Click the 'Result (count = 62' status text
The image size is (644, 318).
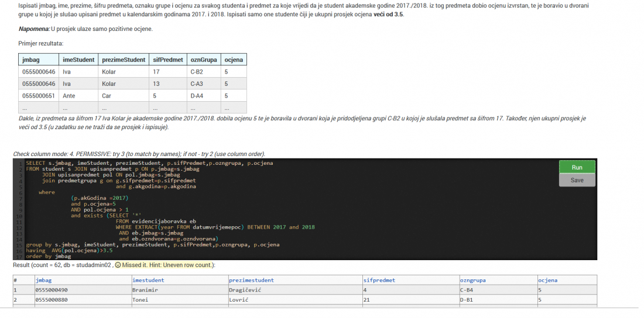click(63, 265)
